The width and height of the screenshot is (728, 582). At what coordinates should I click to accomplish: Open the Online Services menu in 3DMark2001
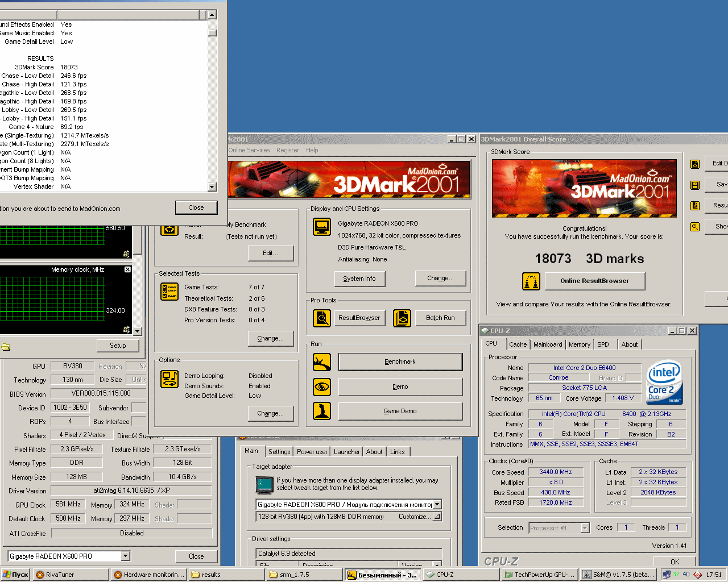tap(249, 150)
